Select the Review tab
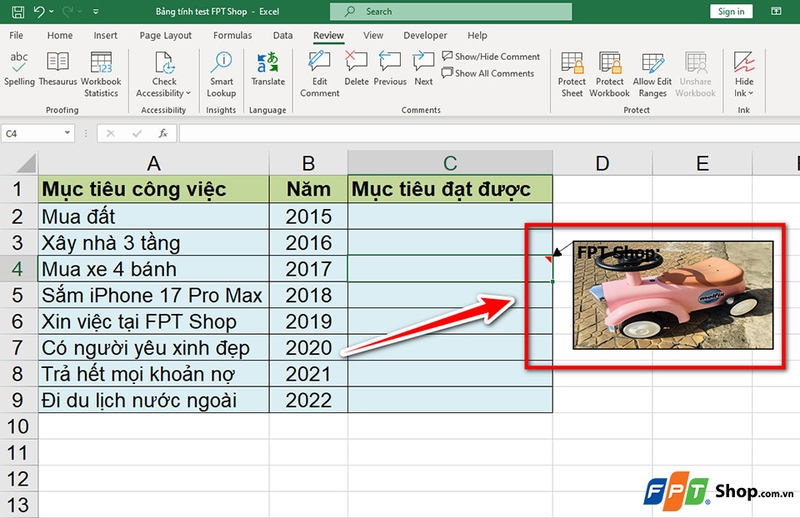 (328, 35)
